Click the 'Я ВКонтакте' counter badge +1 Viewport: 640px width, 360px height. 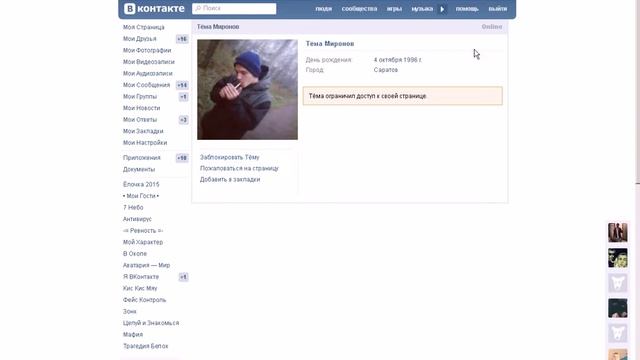click(x=184, y=277)
